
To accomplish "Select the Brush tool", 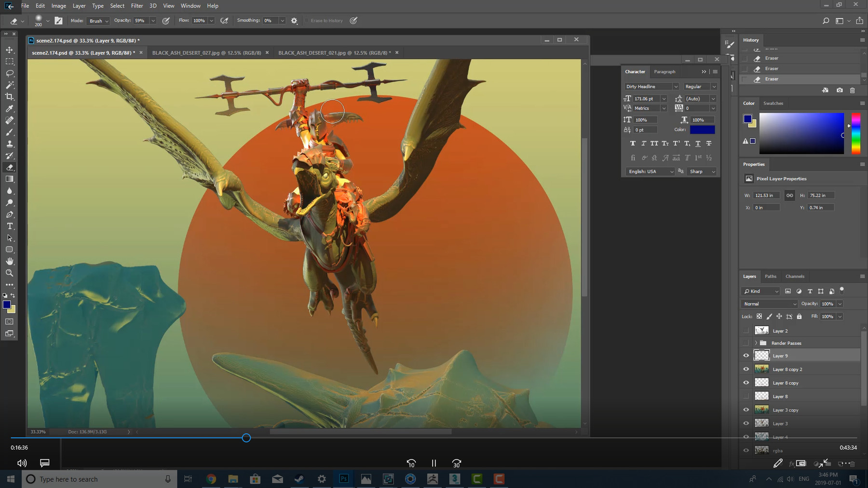I will [10, 132].
